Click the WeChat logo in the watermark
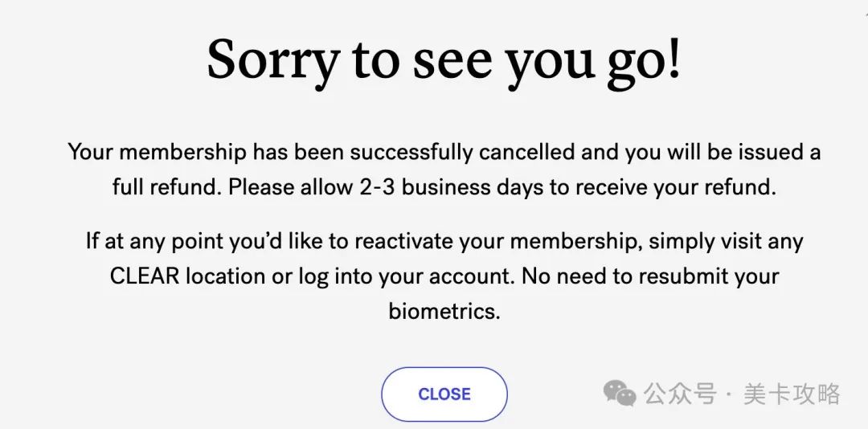The width and height of the screenshot is (868, 429). [620, 393]
